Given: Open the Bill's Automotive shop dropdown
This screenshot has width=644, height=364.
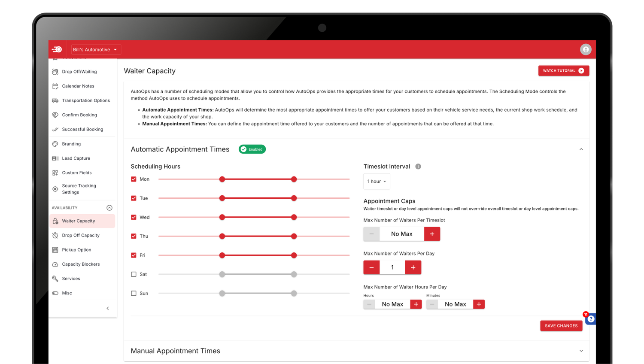Looking at the screenshot, I should click(96, 49).
